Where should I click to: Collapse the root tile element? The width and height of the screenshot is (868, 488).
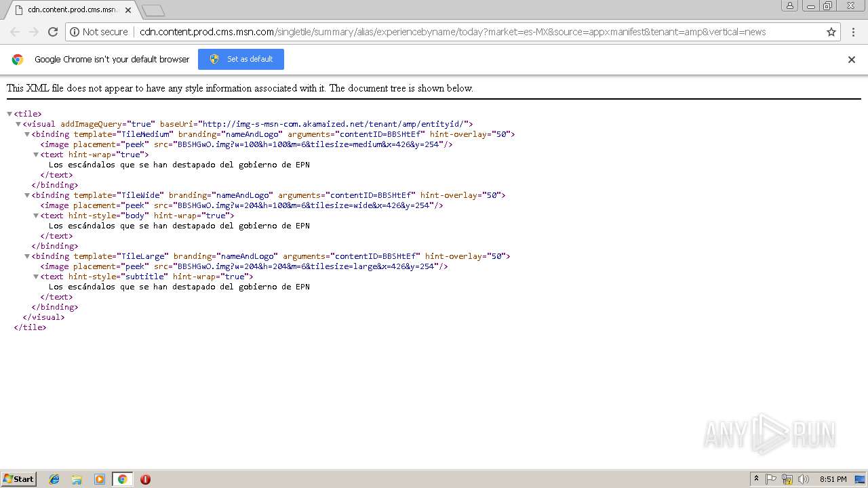click(x=9, y=114)
